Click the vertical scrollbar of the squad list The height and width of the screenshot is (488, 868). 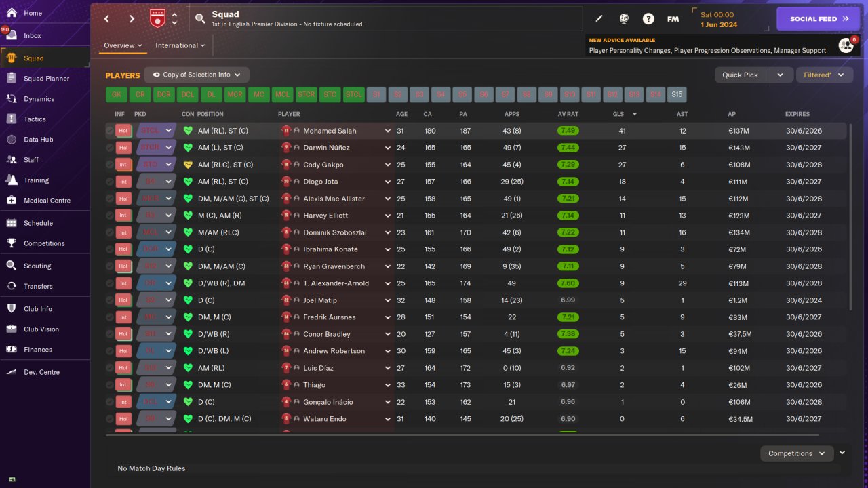[850, 217]
